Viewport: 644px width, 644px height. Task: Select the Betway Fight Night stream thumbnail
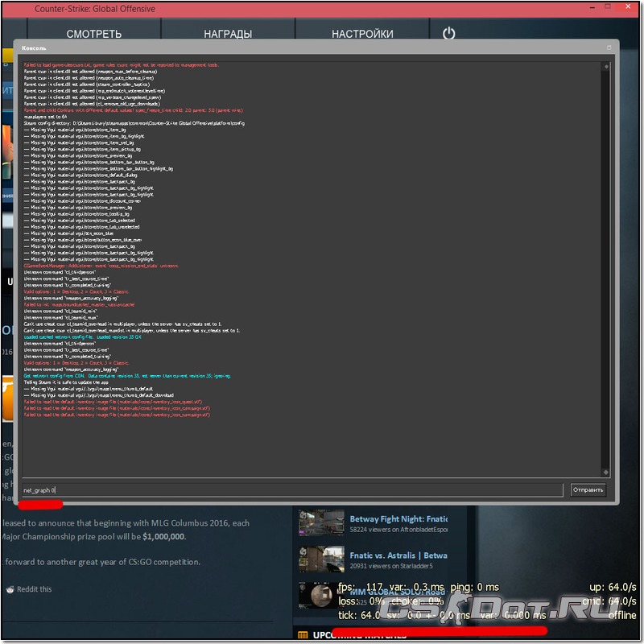tap(321, 522)
